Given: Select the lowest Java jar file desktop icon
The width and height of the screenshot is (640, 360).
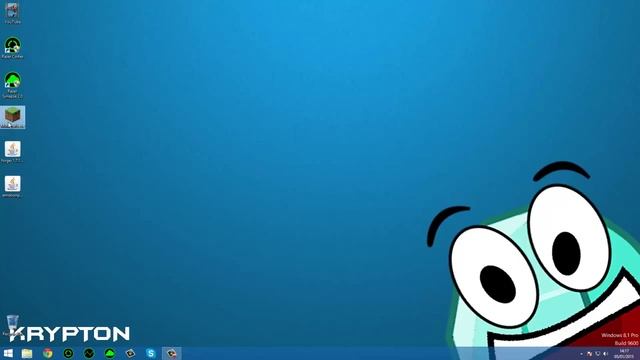Looking at the screenshot, I should (x=12, y=187).
